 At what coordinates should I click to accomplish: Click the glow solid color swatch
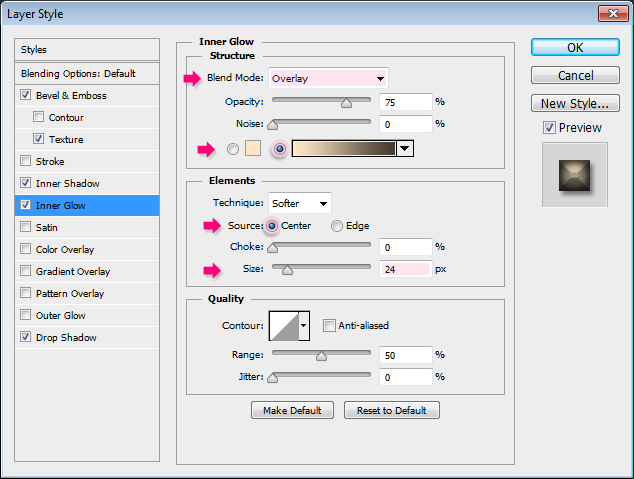pos(253,148)
